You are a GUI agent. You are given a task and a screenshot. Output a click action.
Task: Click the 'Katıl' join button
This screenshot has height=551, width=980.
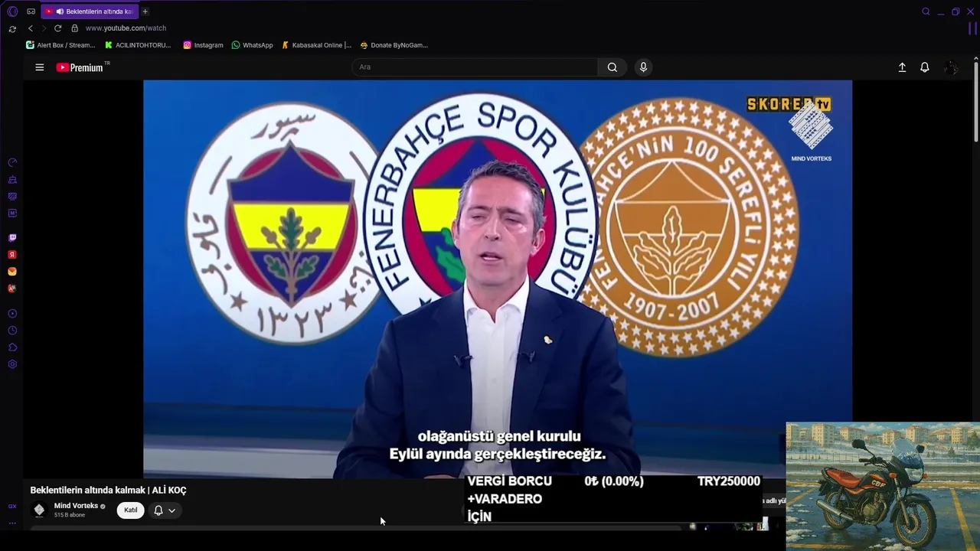click(131, 510)
